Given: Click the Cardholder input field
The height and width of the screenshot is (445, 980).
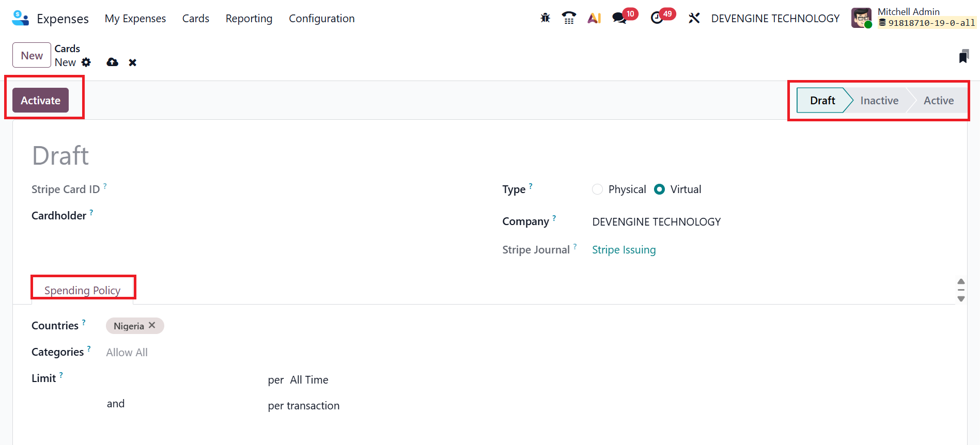Looking at the screenshot, I should coord(258,216).
